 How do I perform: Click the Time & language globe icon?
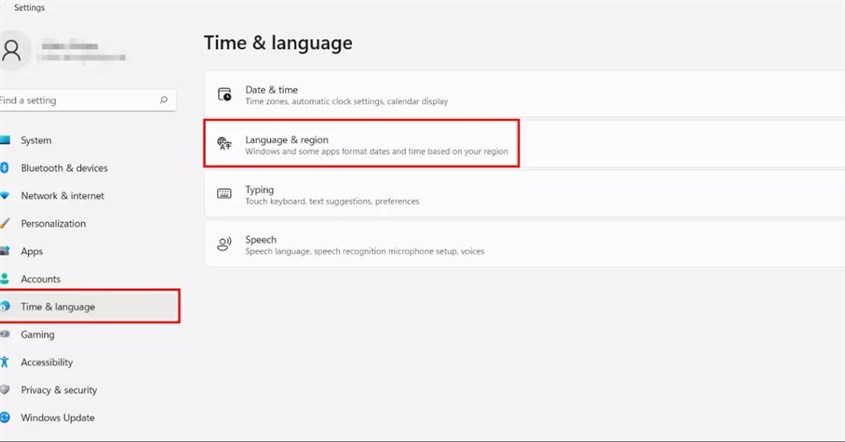coord(5,307)
